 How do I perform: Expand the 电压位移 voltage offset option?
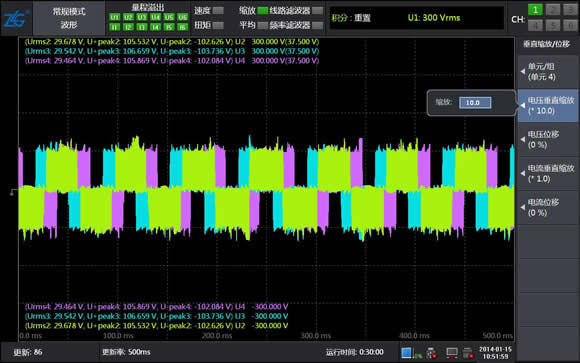point(548,140)
